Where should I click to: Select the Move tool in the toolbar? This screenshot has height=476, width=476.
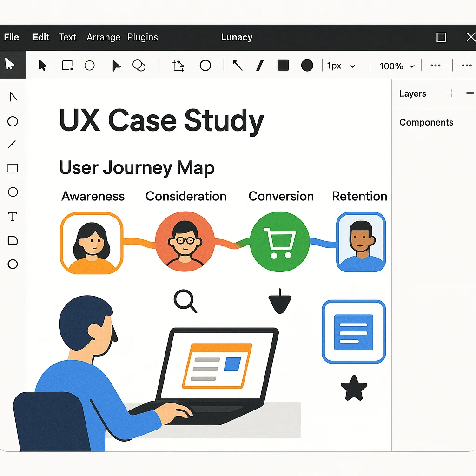tap(42, 66)
